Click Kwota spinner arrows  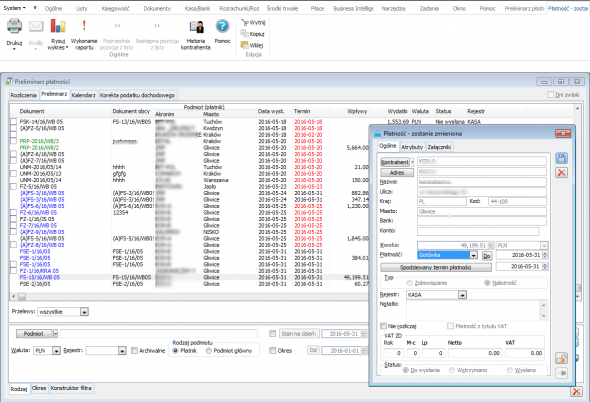coord(490,245)
